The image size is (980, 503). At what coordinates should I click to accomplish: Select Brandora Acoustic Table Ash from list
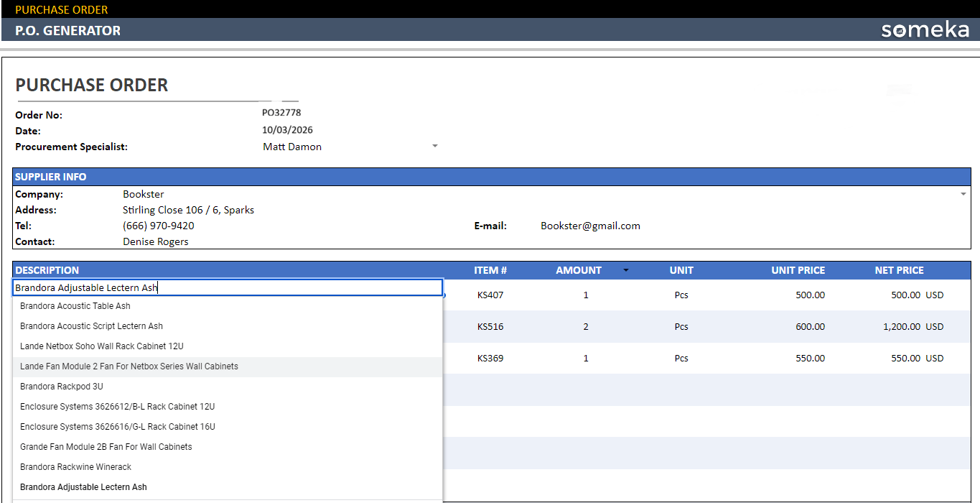75,306
